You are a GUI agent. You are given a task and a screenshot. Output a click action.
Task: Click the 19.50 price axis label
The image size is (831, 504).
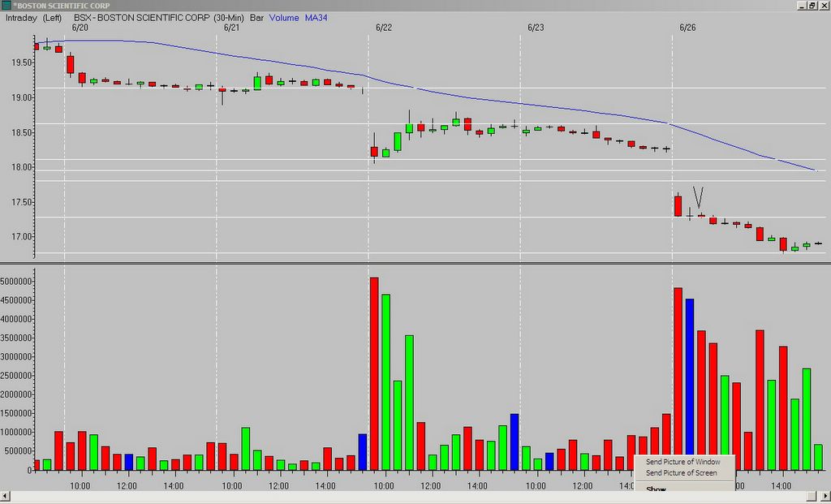pos(22,62)
